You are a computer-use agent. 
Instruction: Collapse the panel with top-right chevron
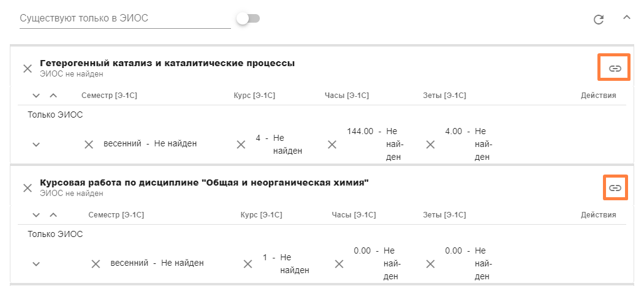[x=626, y=18]
